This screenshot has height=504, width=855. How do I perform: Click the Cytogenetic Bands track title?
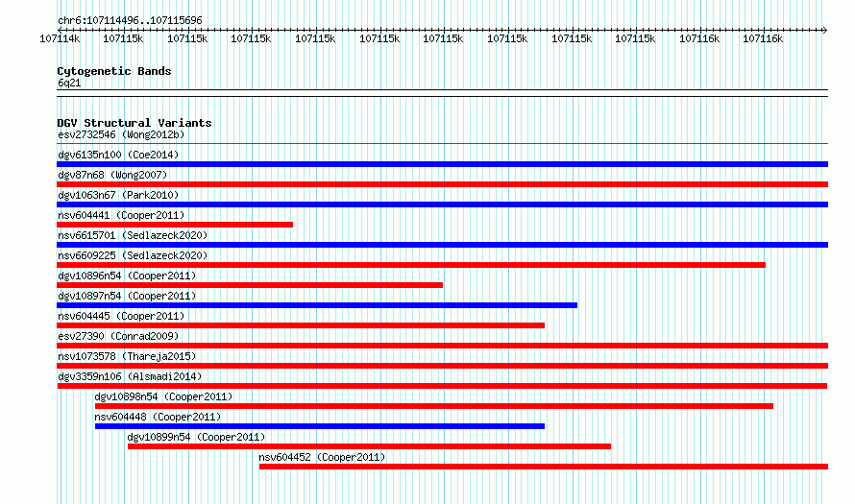click(114, 71)
